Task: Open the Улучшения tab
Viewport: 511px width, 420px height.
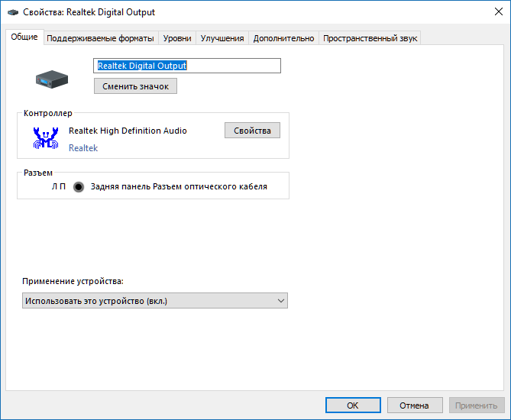Action: [222, 38]
